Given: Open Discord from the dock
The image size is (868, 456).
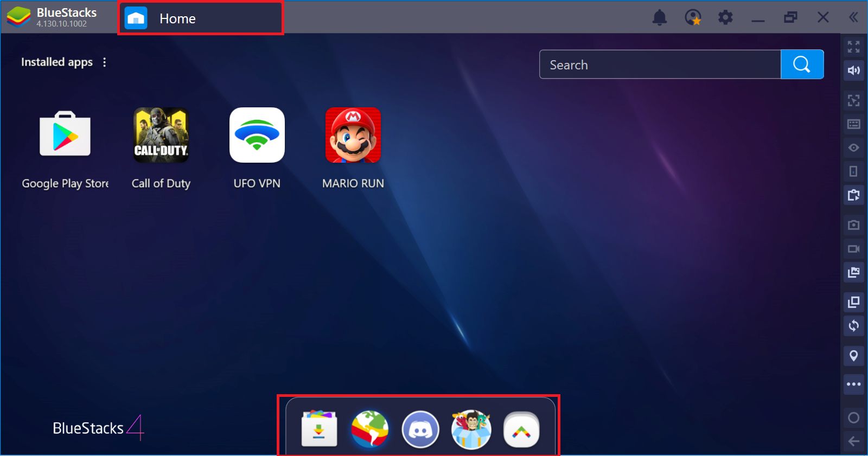Looking at the screenshot, I should point(420,429).
